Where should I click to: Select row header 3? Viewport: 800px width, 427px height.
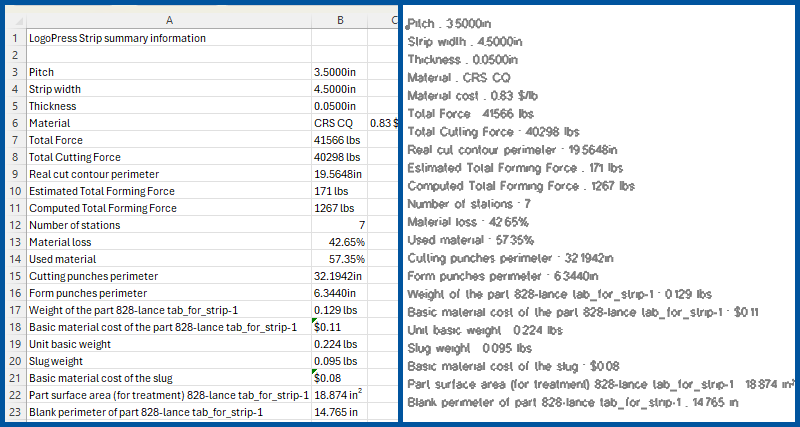tap(16, 72)
